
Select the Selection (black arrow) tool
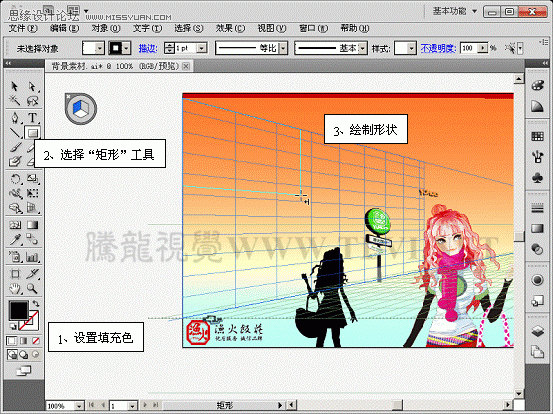(x=14, y=86)
